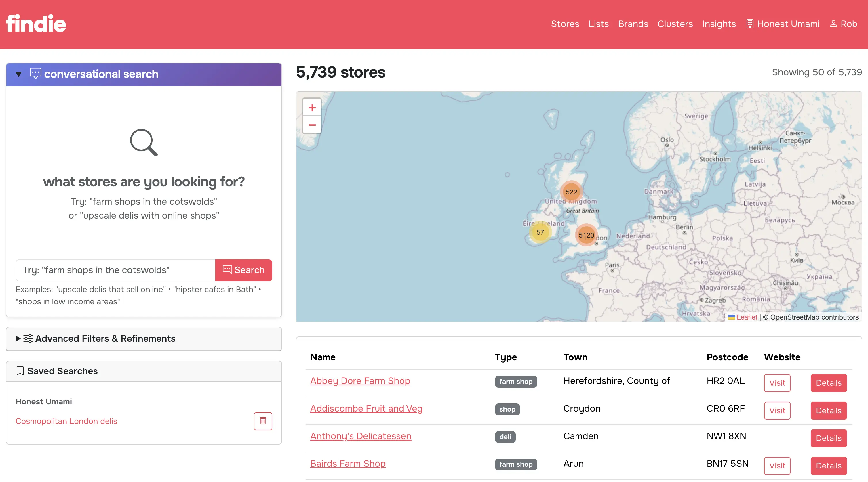Click the bookmark icon in Saved Searches
Screen dimensions: 868x482
20,370
